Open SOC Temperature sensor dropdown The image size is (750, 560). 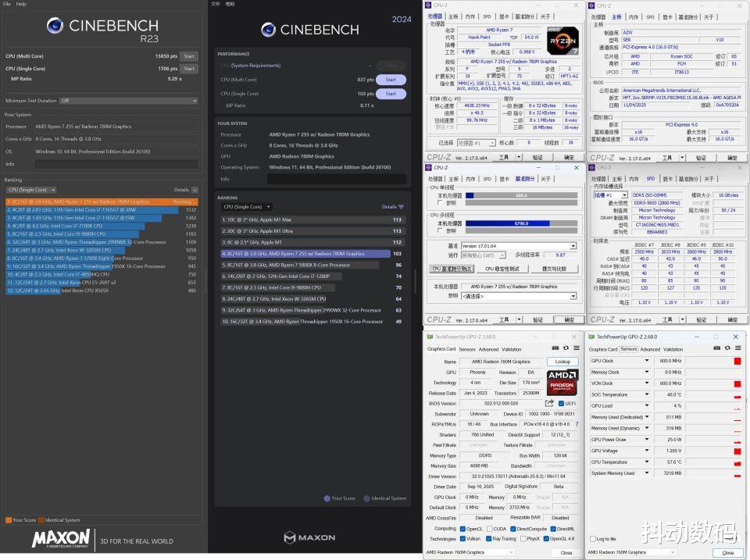[647, 394]
